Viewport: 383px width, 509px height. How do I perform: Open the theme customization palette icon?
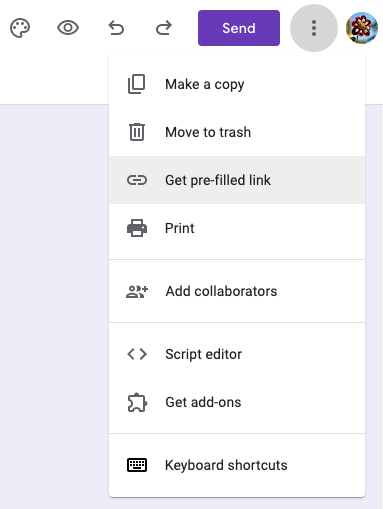point(20,28)
